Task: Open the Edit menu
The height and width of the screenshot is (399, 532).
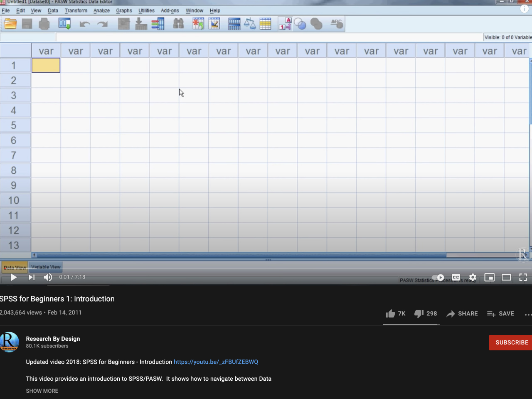Action: [20, 10]
